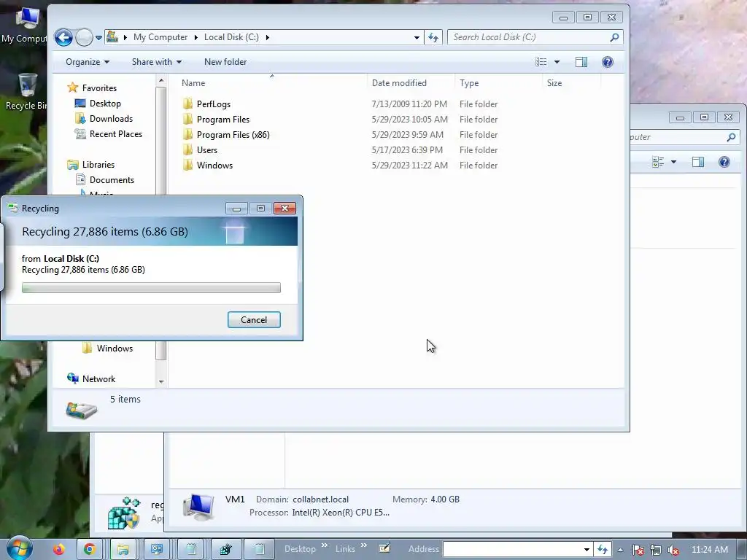Toggle preview pane in background Computer window
This screenshot has height=560, width=747.
pyautogui.click(x=698, y=162)
